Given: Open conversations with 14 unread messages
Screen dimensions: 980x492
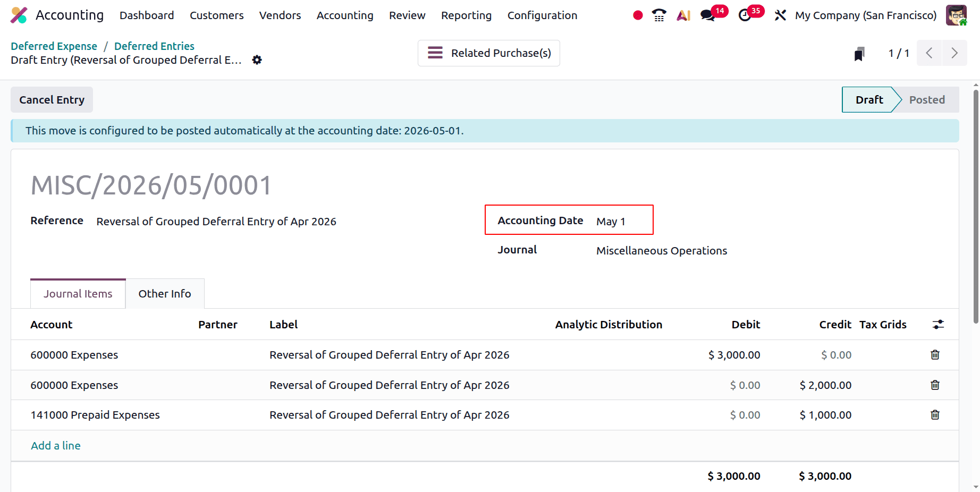Looking at the screenshot, I should click(x=713, y=14).
